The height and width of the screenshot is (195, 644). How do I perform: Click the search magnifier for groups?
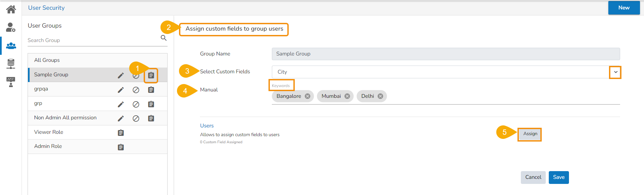164,38
